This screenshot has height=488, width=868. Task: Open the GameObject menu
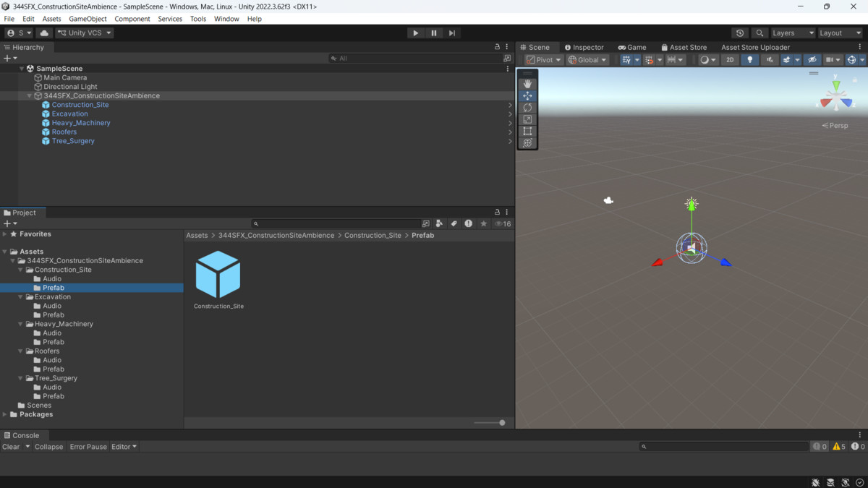[88, 19]
